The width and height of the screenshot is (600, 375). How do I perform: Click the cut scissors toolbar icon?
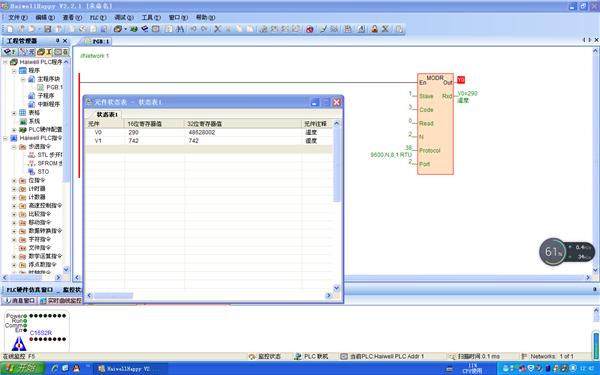[217, 29]
